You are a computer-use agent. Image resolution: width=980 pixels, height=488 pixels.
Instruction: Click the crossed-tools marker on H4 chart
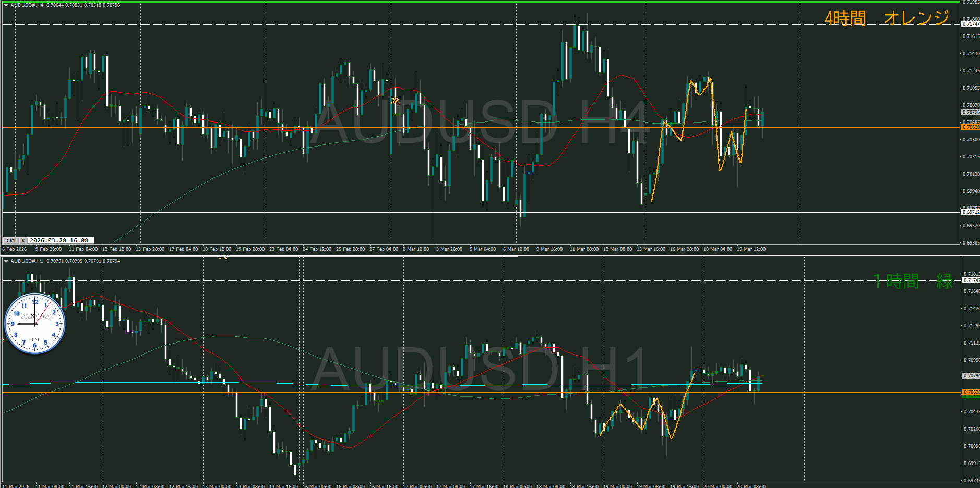click(x=395, y=101)
